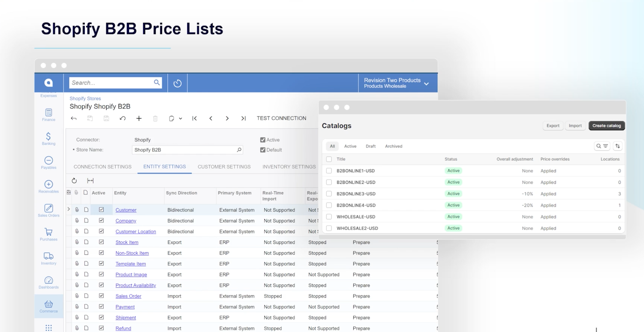Toggle Active checkbox for Stock Item entity

click(101, 242)
